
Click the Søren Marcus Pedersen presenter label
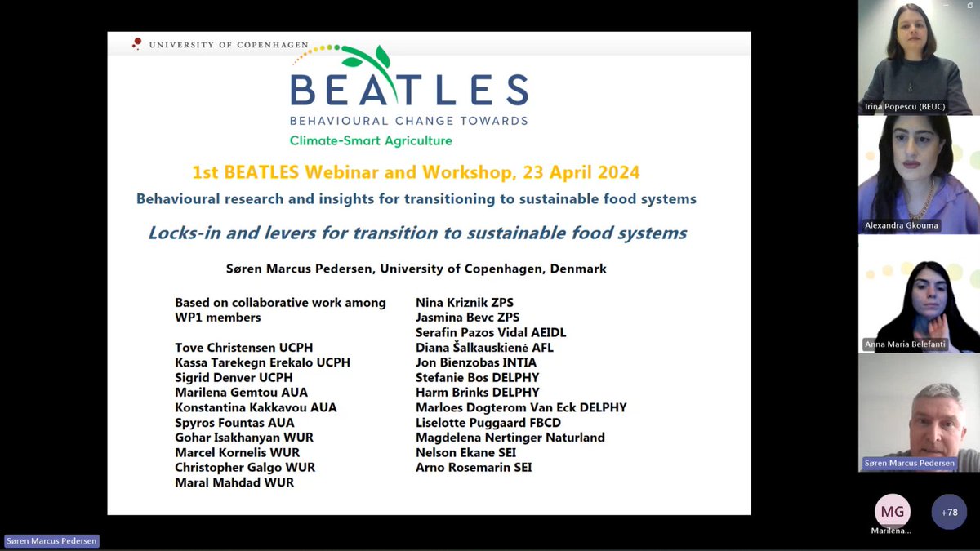coord(51,540)
